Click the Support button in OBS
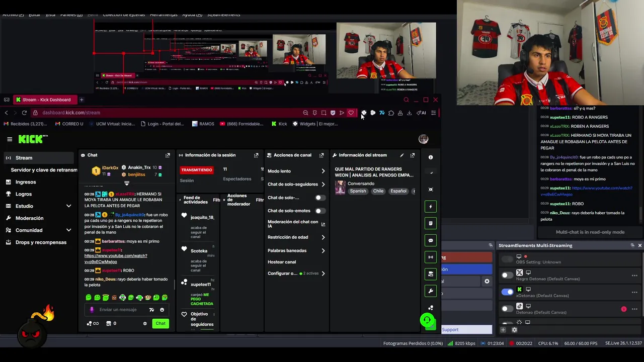 click(x=466, y=330)
